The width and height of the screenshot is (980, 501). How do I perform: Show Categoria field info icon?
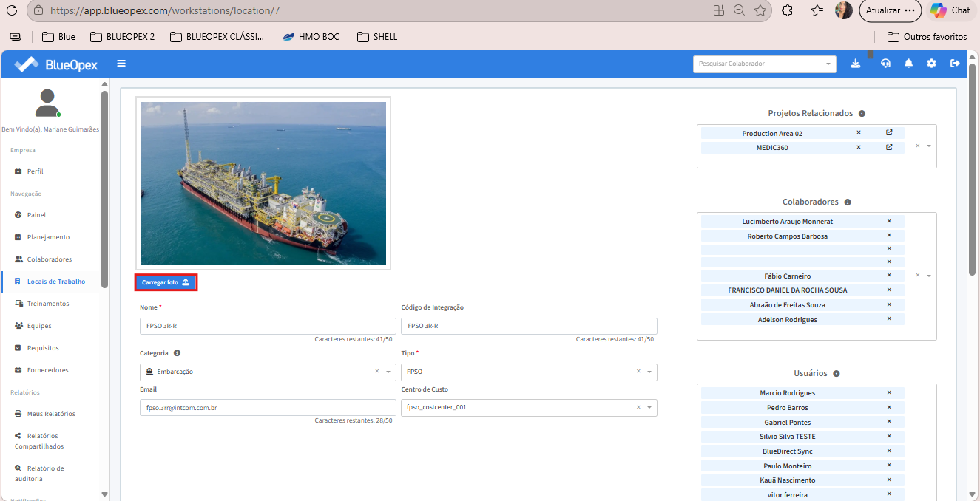pyautogui.click(x=177, y=353)
